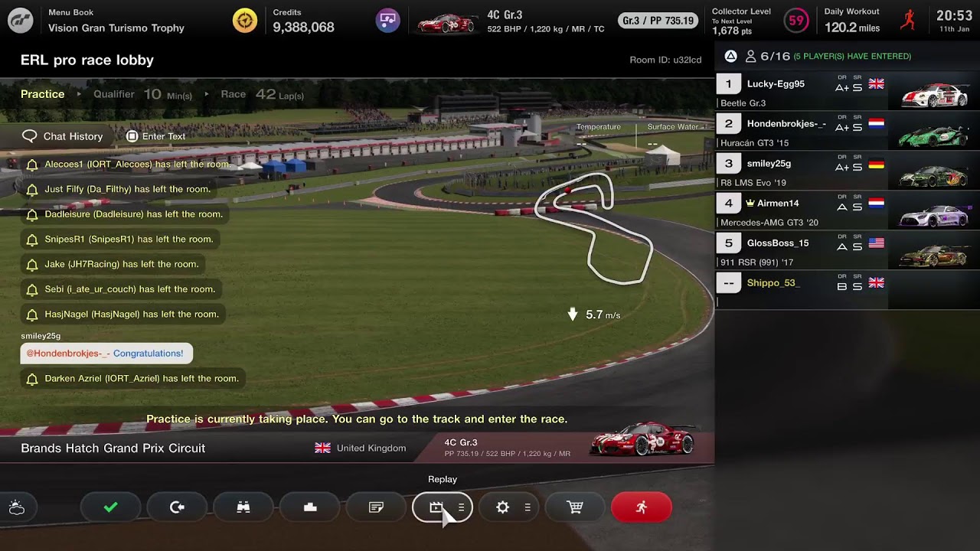This screenshot has width=980, height=551.
Task: Click the Brands Hatch Grand Prix Circuit name
Action: (113, 448)
